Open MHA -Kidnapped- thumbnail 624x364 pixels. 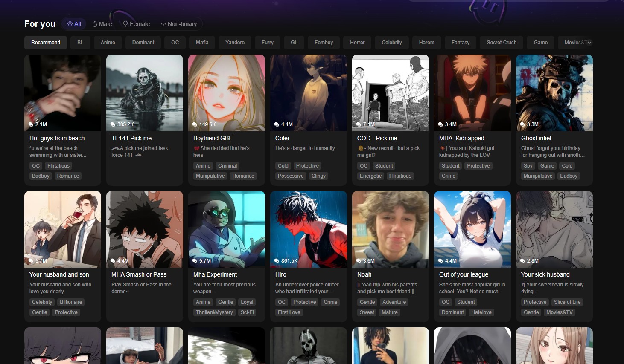(472, 93)
